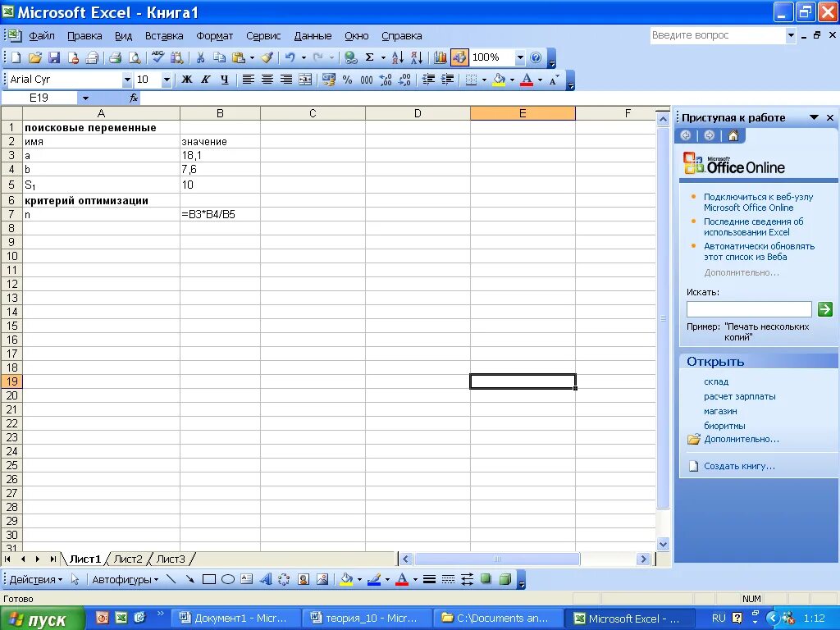The width and height of the screenshot is (840, 630).
Task: Apply AutoSum with the sigma icon
Action: pos(370,57)
